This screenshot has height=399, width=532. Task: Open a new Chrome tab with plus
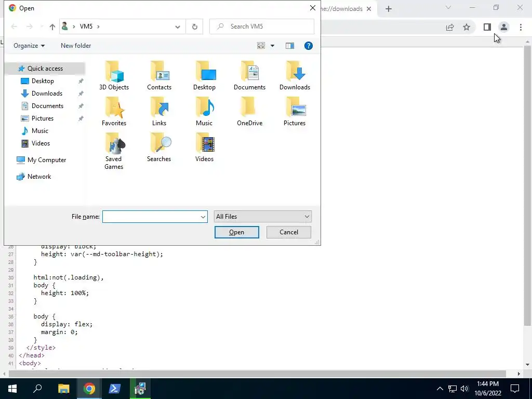pos(389,9)
